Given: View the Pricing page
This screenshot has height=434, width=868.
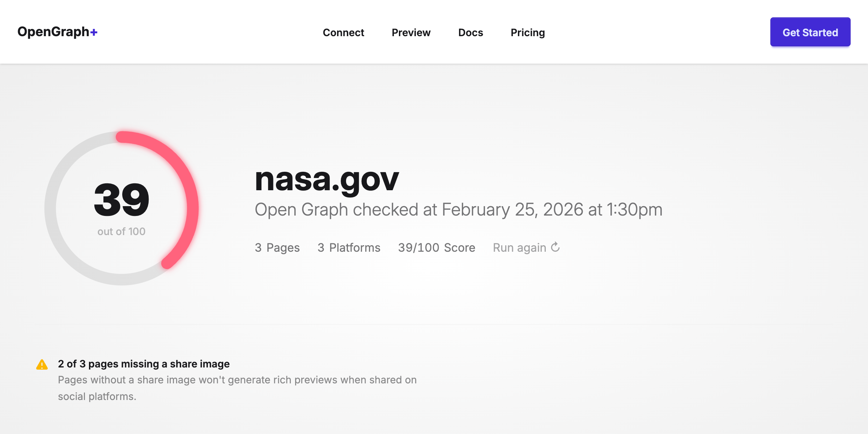Looking at the screenshot, I should point(528,33).
